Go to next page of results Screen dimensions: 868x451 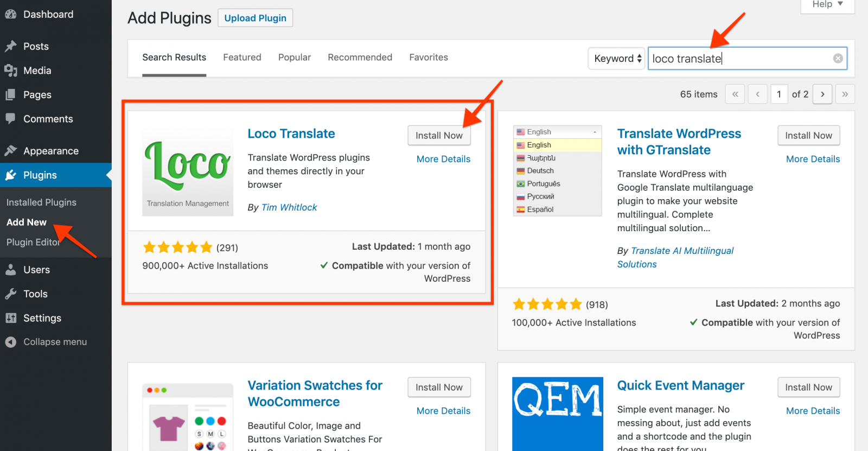pos(822,94)
